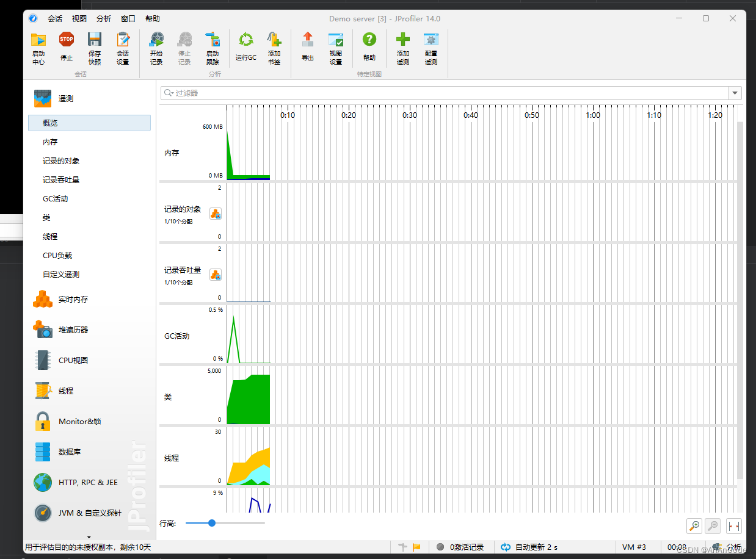The height and width of the screenshot is (559, 756).
Task: Expand the CPU视图 sidebar section
Action: click(73, 360)
